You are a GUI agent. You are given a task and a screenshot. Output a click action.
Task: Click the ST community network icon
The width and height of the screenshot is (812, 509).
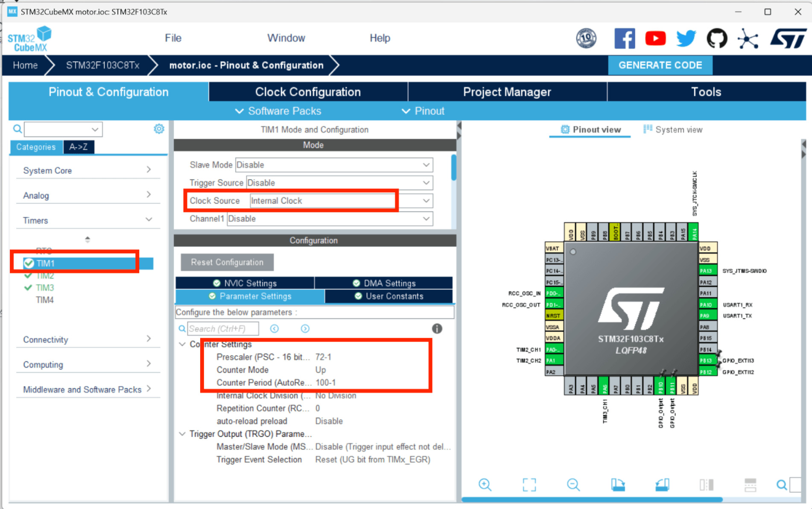pos(748,39)
